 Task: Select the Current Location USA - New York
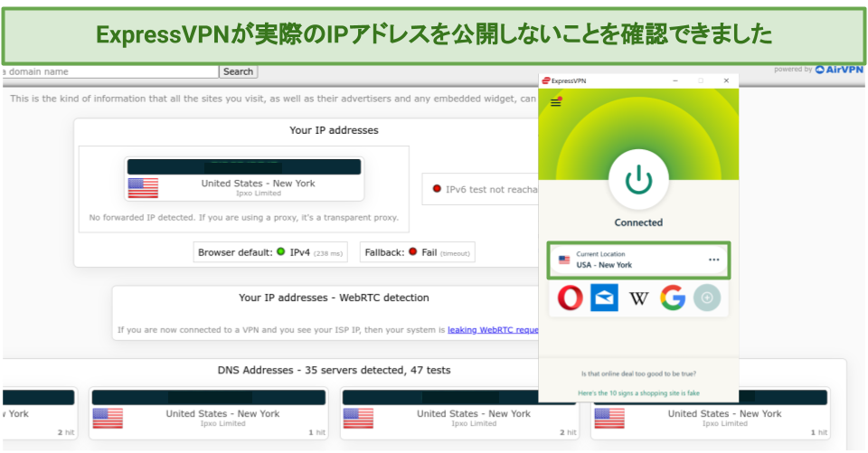tap(638, 260)
